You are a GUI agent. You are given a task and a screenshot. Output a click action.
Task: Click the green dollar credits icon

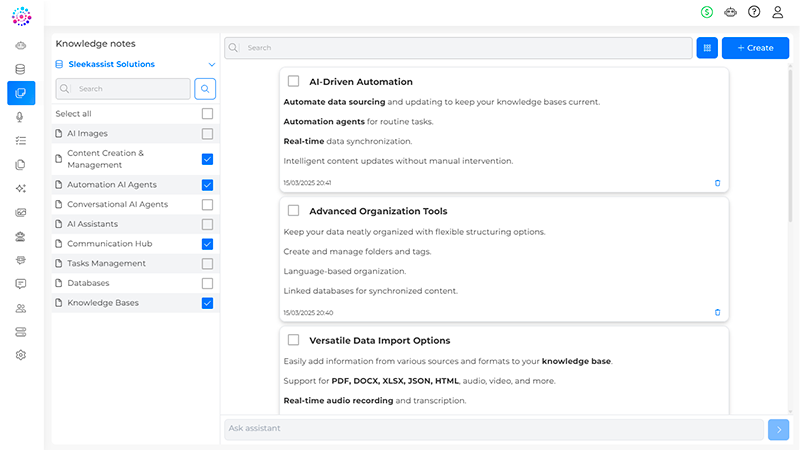pos(707,12)
